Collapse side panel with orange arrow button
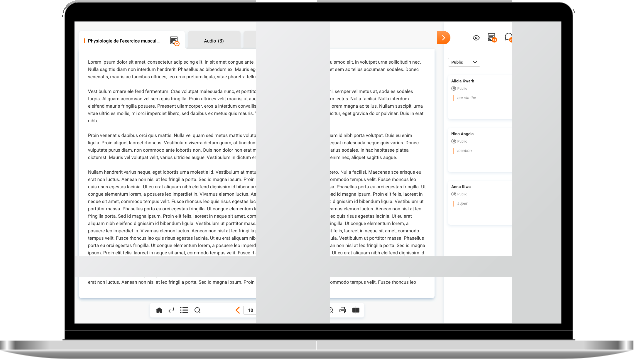The image size is (634, 360). (443, 38)
